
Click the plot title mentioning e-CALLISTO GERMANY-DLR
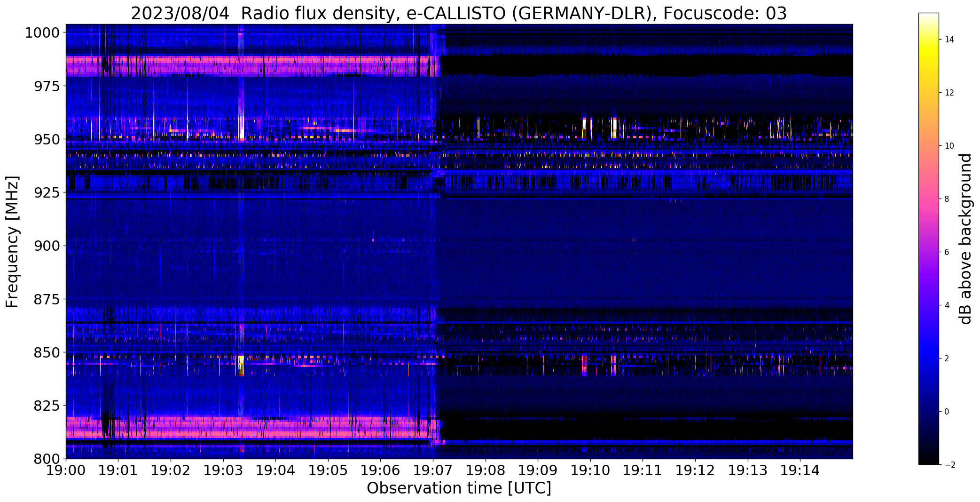click(x=458, y=13)
